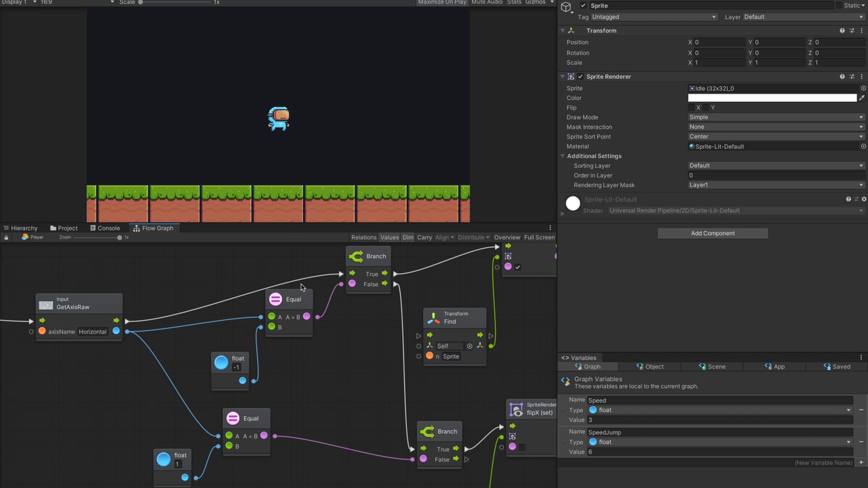Remove the Speed variable with minus button
The height and width of the screenshot is (488, 868).
861,410
